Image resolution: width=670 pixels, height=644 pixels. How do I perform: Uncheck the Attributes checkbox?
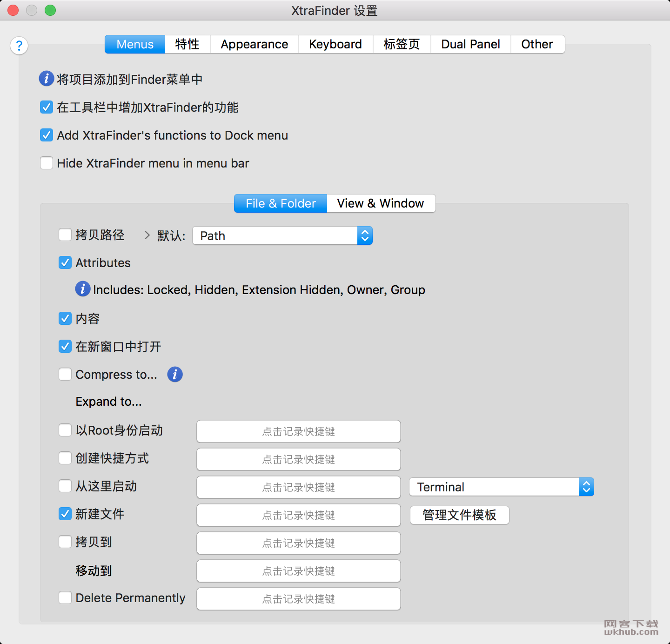coord(65,263)
